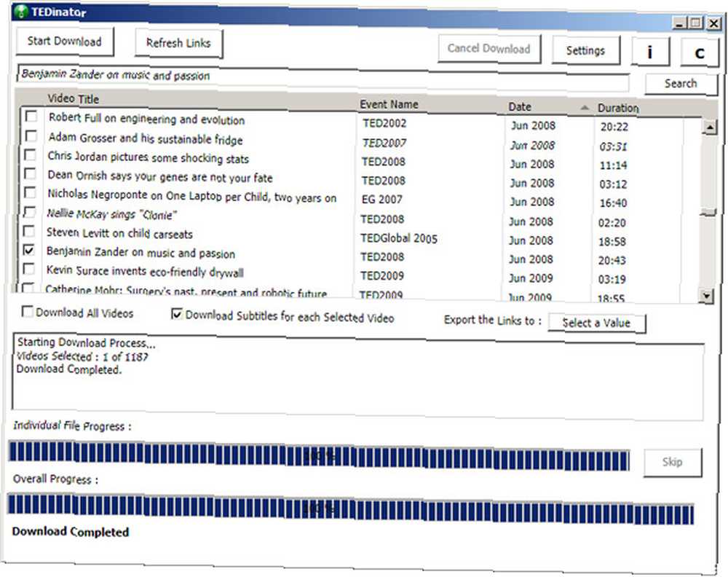Refresh the video links

179,44
